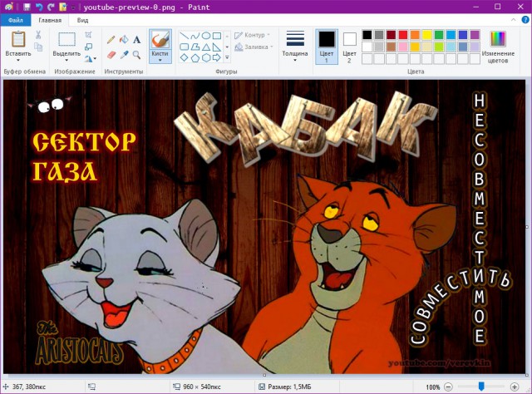This screenshot has width=532, height=394.
Task: Expand the full shapes gallery
Action: (227, 57)
